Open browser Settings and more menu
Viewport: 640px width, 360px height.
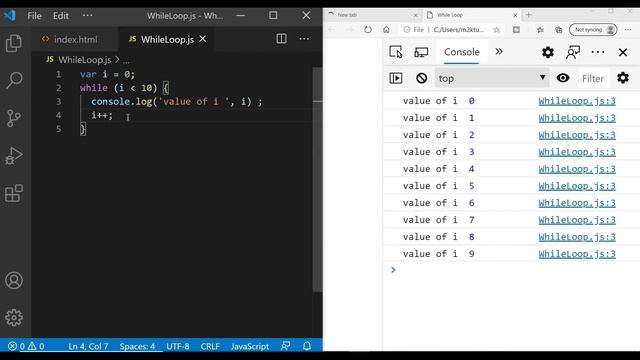coord(628,30)
